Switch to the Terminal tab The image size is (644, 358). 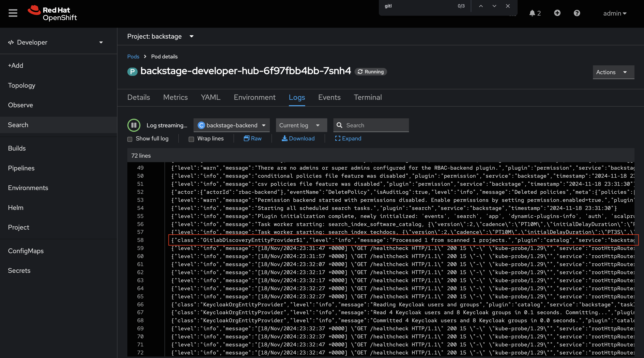[x=368, y=97]
